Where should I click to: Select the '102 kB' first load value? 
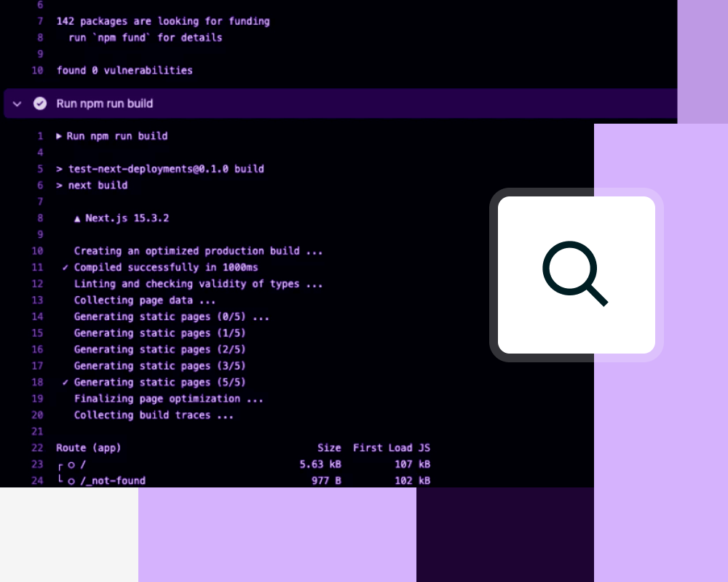click(x=413, y=481)
